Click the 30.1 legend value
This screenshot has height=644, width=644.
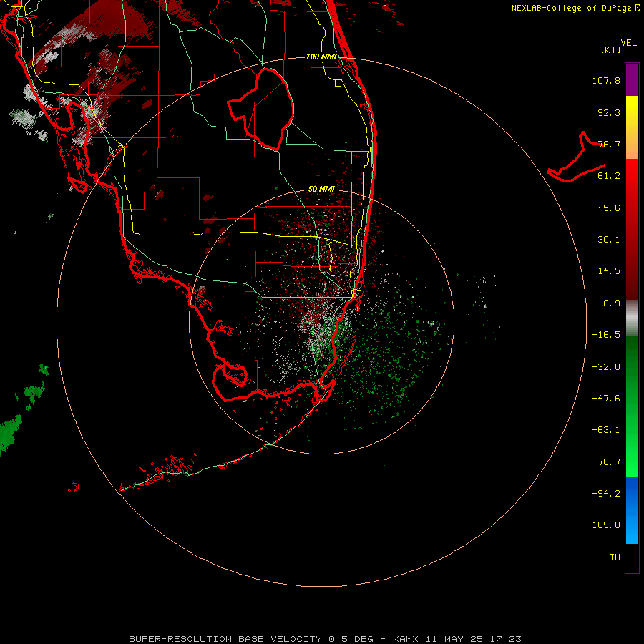(x=609, y=240)
